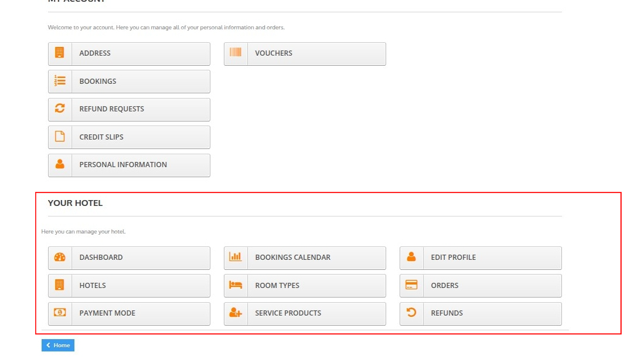Click the 'Here you can manage your hotel' text
Screen dimensions: 644x362
83,232
